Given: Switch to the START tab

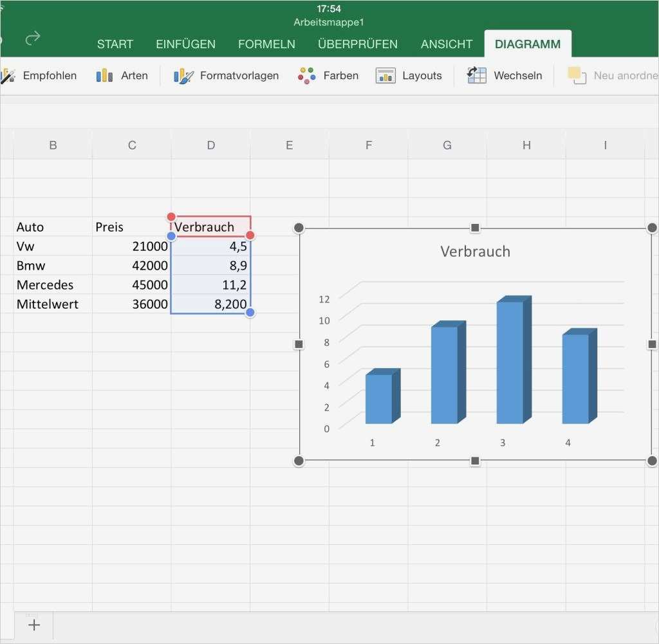Looking at the screenshot, I should [x=115, y=44].
